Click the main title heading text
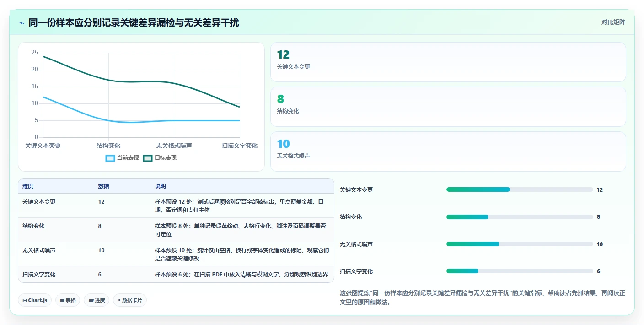 click(x=134, y=23)
